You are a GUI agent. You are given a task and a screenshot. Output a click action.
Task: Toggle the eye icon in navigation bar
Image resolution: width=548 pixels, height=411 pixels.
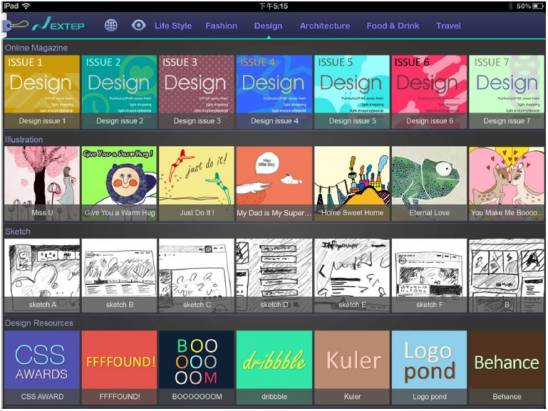click(x=138, y=25)
